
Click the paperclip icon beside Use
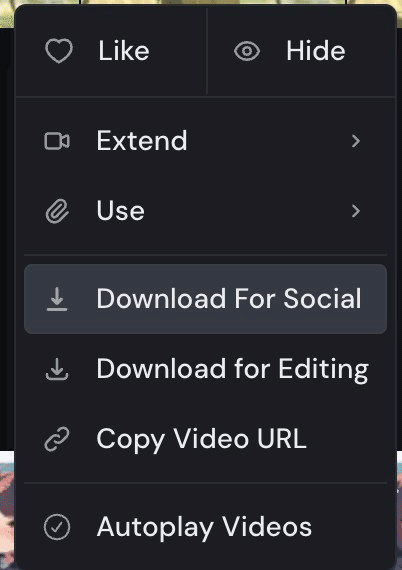tap(57, 211)
